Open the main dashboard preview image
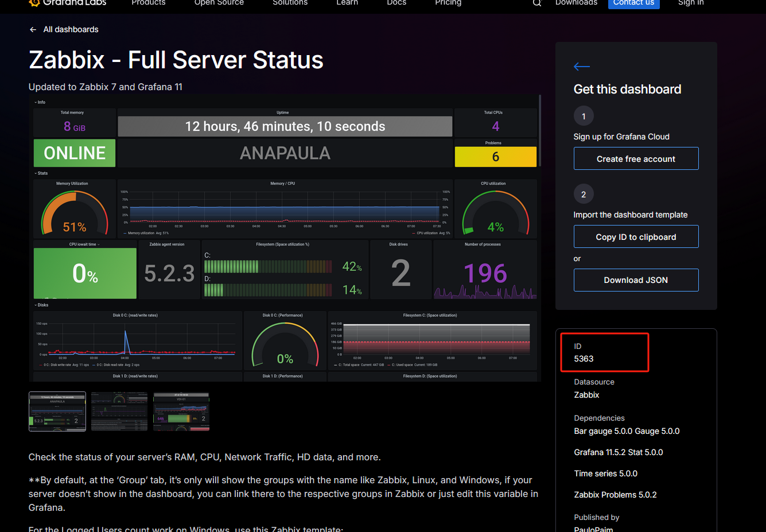This screenshot has height=532, width=766. coord(285,238)
